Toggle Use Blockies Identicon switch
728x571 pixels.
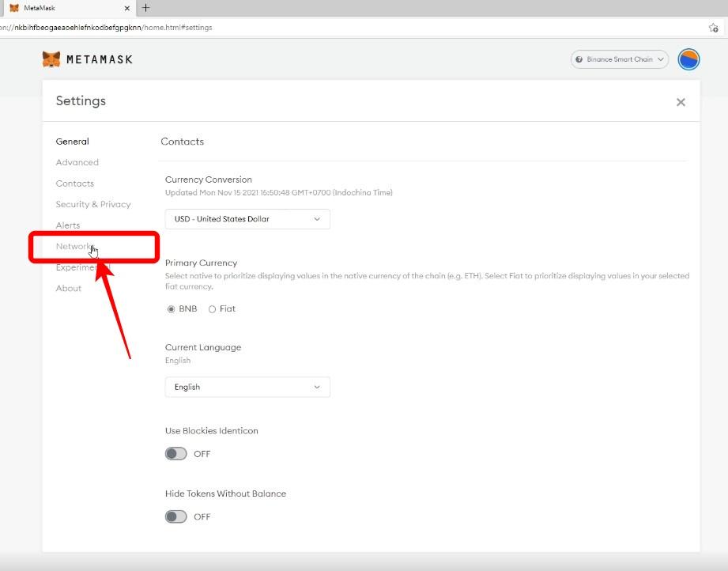pyautogui.click(x=176, y=454)
